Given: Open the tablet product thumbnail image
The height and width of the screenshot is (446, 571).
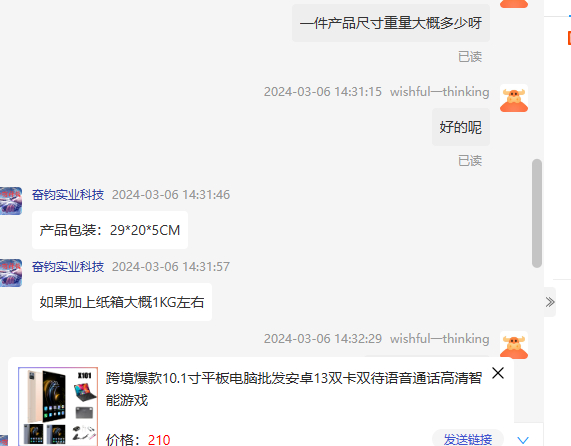Looking at the screenshot, I should coord(58,406).
